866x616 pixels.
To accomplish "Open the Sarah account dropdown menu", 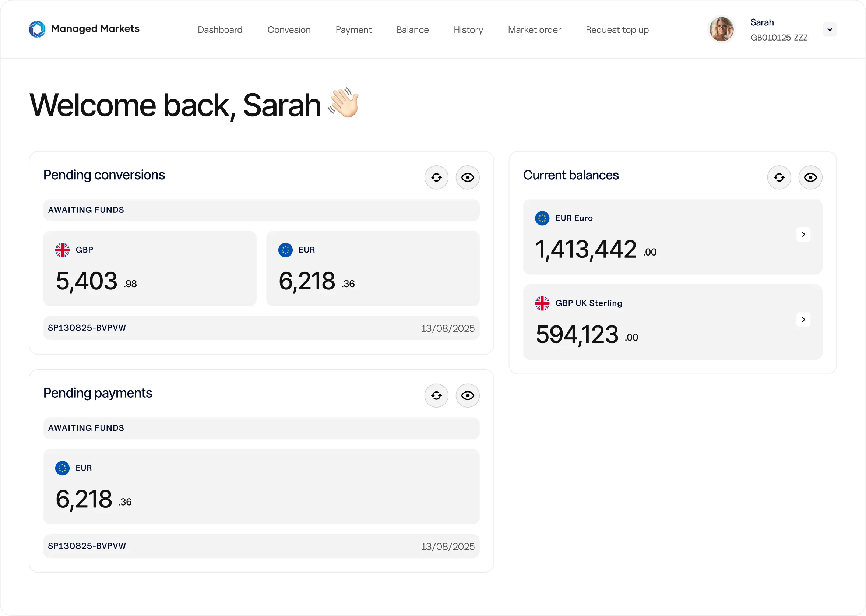I will click(830, 29).
